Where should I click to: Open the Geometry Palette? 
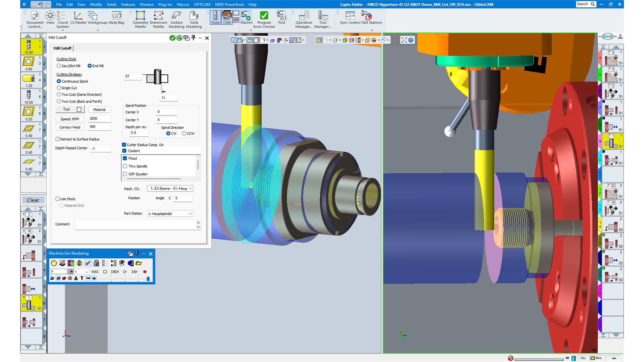click(140, 20)
